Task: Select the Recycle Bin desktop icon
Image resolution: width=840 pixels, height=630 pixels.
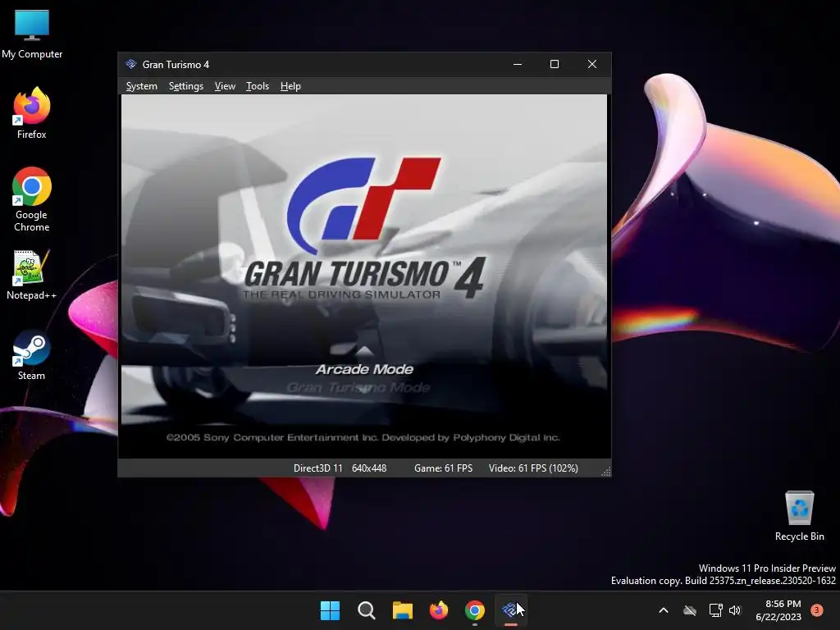Action: pyautogui.click(x=799, y=516)
